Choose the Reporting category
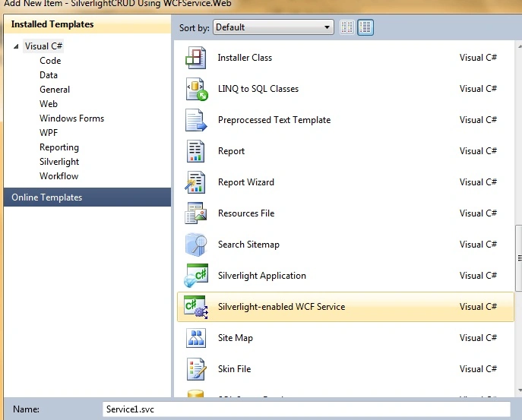Viewport: 522px width, 420px height. pos(59,147)
